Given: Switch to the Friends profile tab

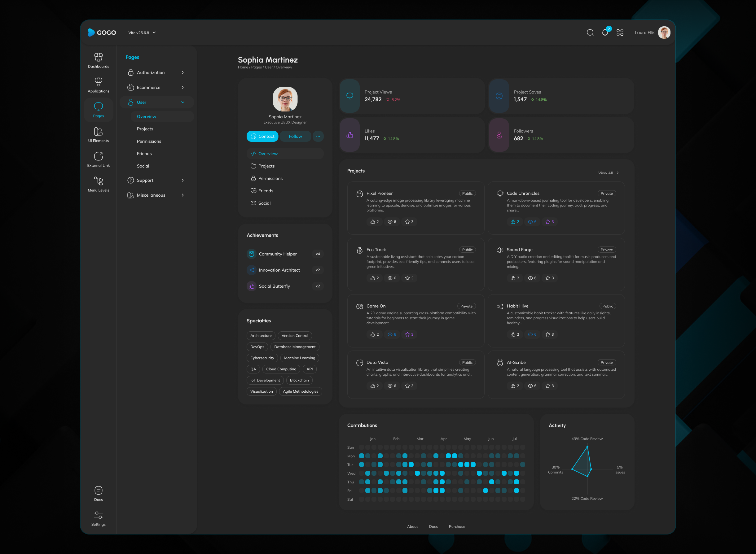Looking at the screenshot, I should pos(266,190).
